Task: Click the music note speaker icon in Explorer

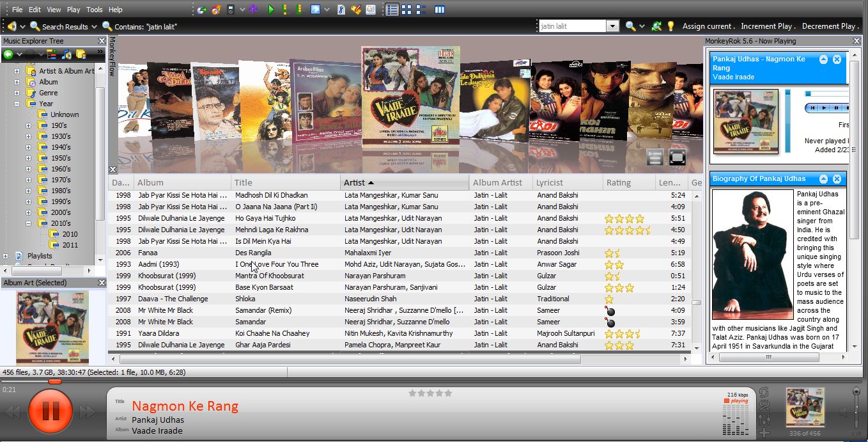Action: tap(66, 54)
